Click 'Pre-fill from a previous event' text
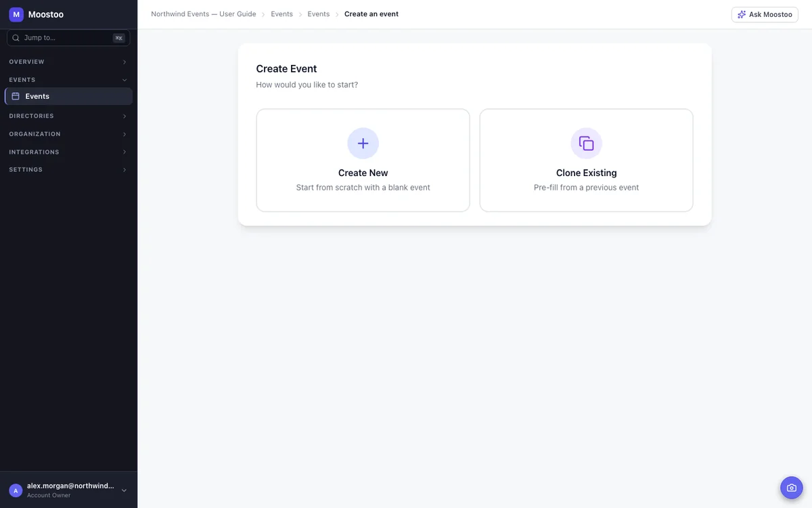The width and height of the screenshot is (812, 508). 587,188
